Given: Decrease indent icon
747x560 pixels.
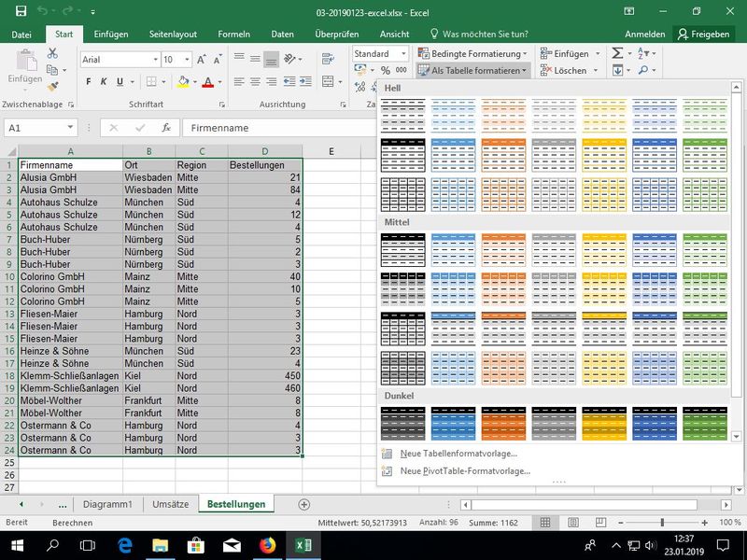Looking at the screenshot, I should (289, 82).
